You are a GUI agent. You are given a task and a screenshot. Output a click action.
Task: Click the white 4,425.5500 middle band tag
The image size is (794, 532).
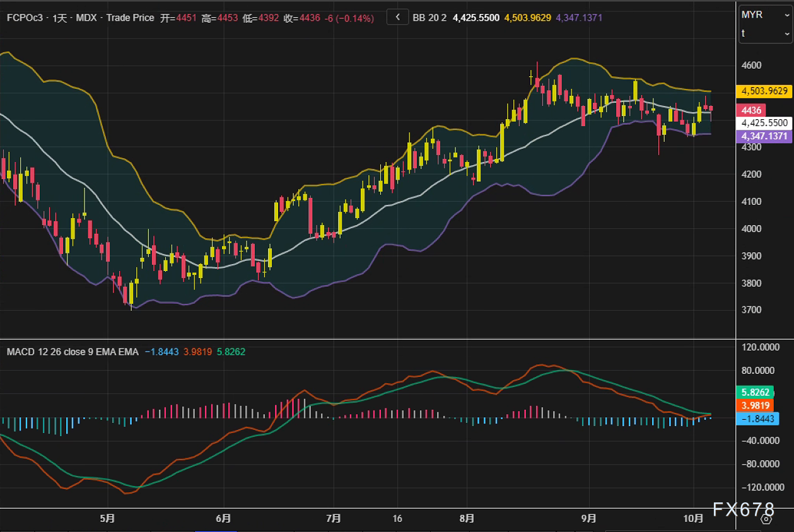pos(764,123)
